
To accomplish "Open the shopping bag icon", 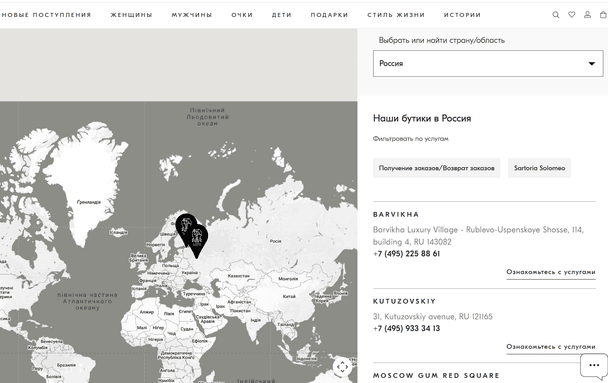I will [x=603, y=15].
